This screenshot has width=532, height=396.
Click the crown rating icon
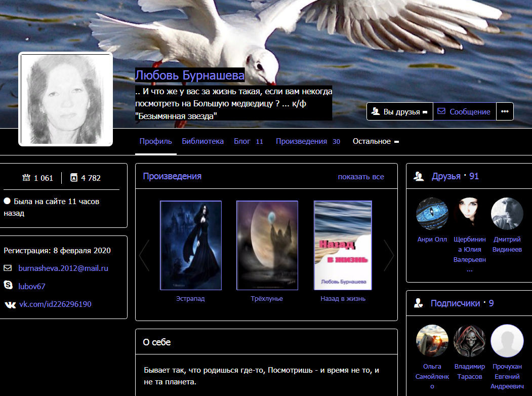pyautogui.click(x=26, y=178)
